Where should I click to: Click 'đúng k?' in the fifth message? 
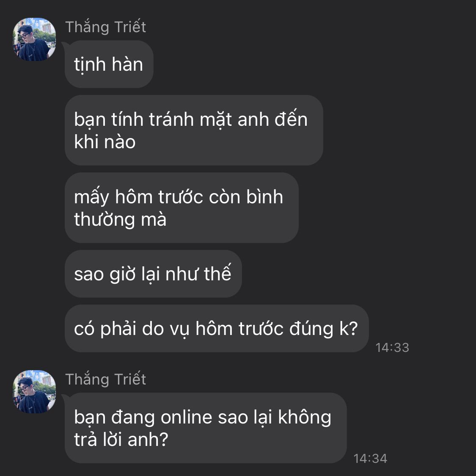324,329
